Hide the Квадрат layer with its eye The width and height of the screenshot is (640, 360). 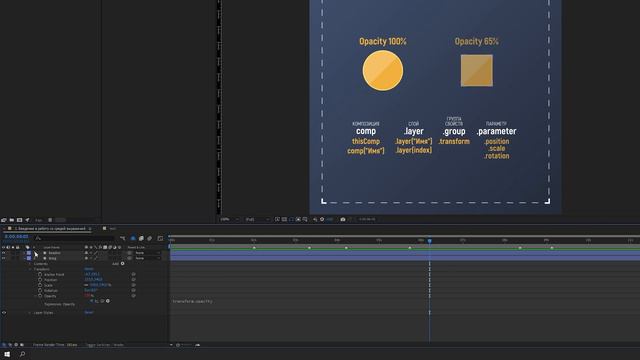coord(4,253)
